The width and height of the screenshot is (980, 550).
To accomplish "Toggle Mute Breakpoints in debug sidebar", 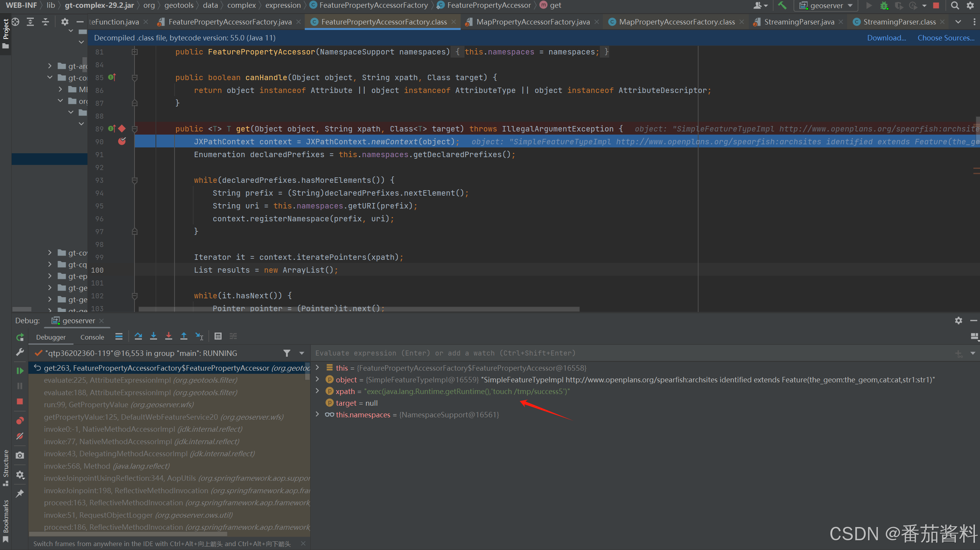I will pos(20,436).
